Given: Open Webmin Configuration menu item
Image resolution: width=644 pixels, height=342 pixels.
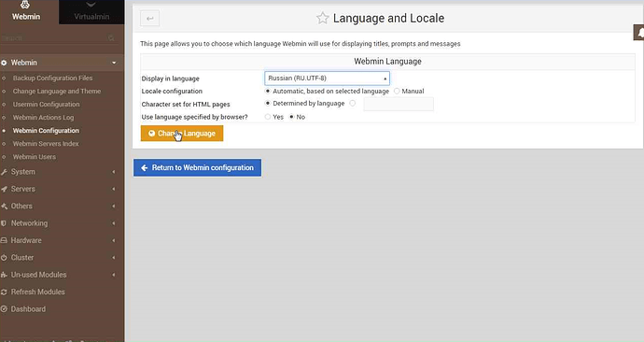Looking at the screenshot, I should 46,131.
